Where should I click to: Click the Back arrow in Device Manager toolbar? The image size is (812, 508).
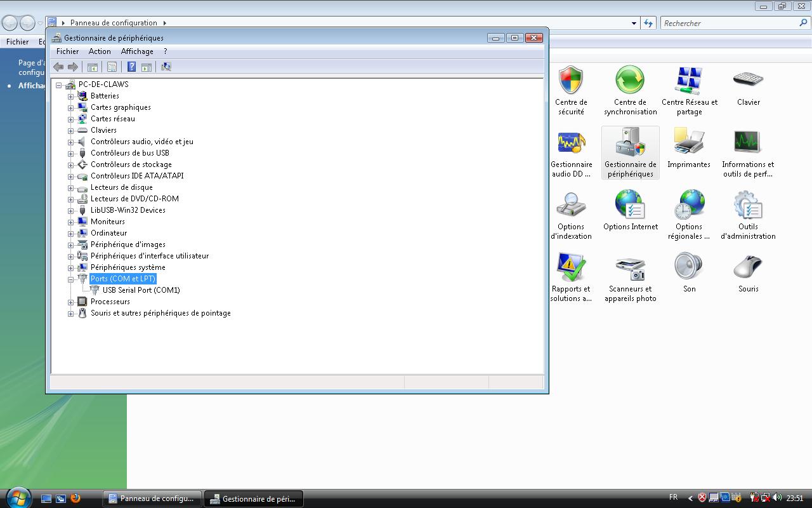point(58,67)
